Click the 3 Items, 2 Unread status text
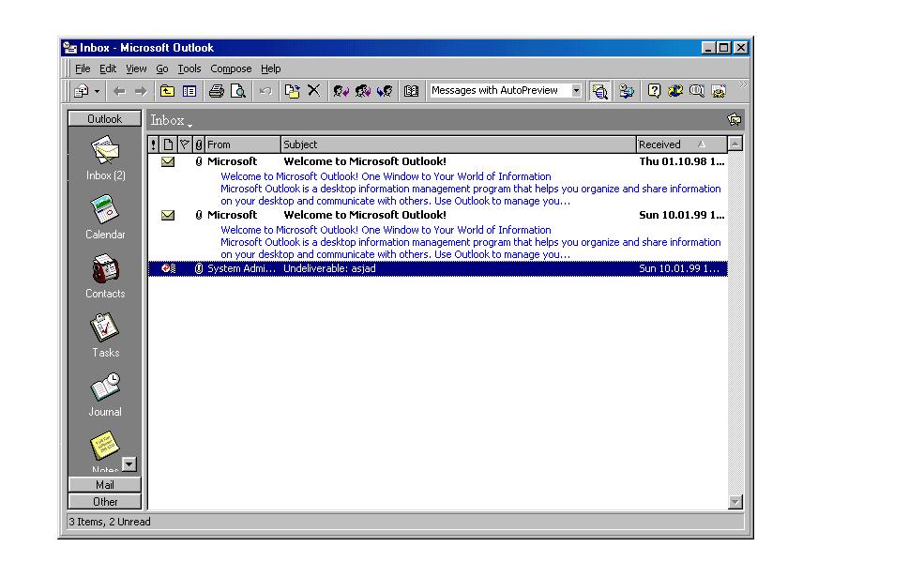 click(x=110, y=522)
